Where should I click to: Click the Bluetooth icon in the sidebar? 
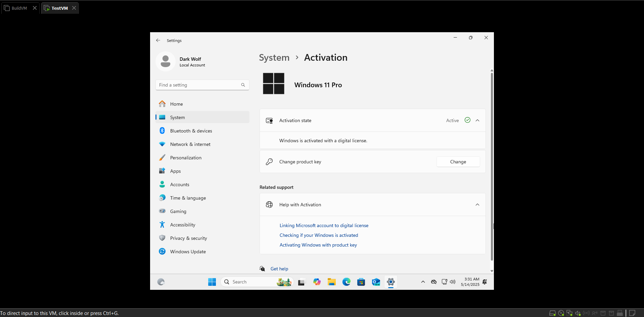click(162, 131)
